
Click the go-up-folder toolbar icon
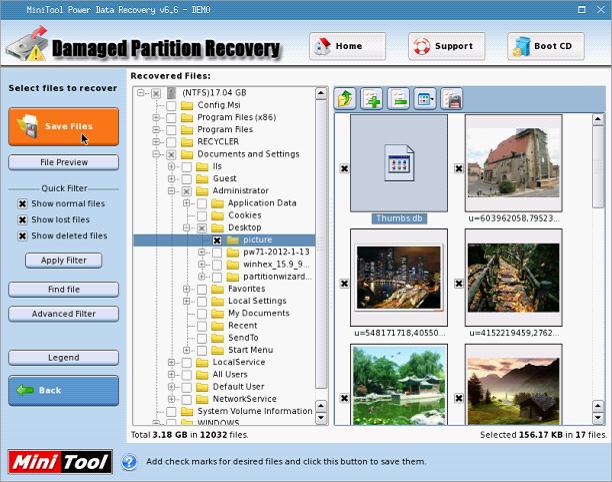(345, 98)
